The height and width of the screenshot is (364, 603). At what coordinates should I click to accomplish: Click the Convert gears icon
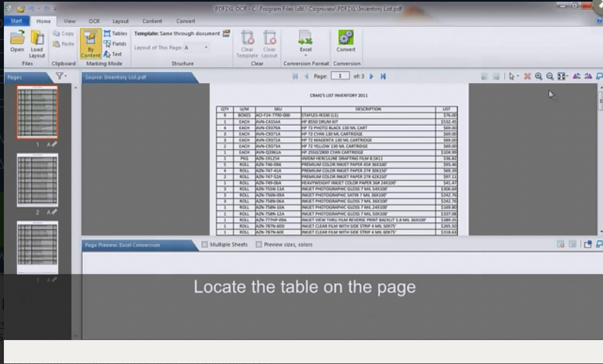coord(346,38)
